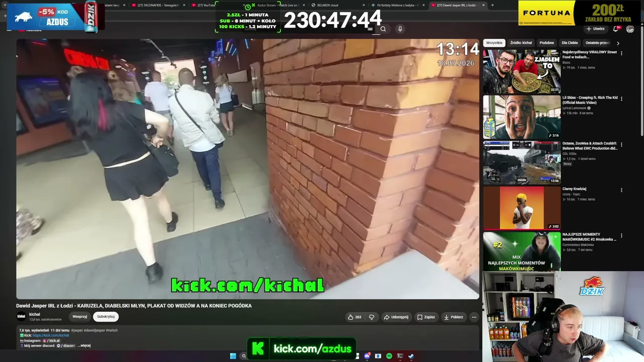The width and height of the screenshot is (644, 362).
Task: Open the Najobrzydliwszy VIRALOWY Street Food thumbnail
Action: coord(522,71)
